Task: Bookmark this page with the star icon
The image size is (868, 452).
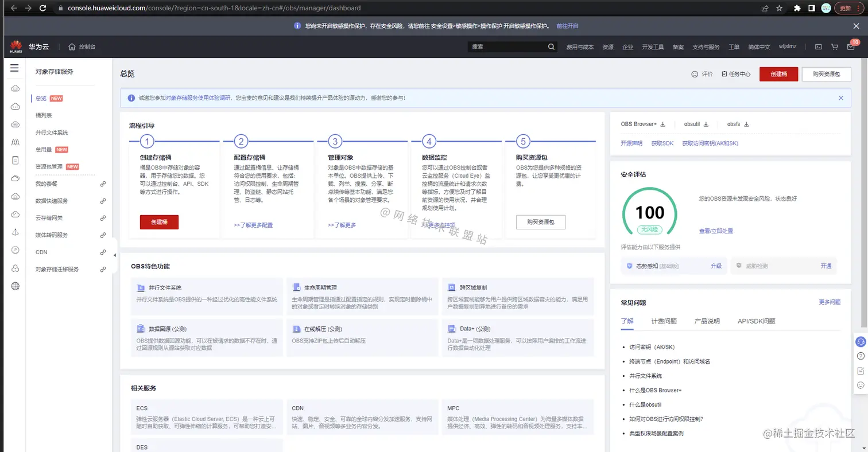Action: [779, 8]
